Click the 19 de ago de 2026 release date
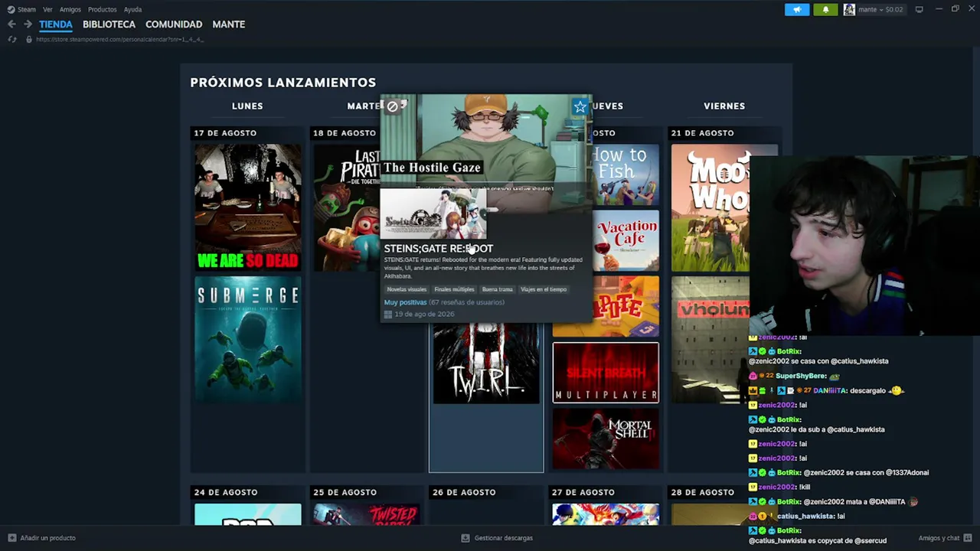This screenshot has width=980, height=551. (424, 315)
